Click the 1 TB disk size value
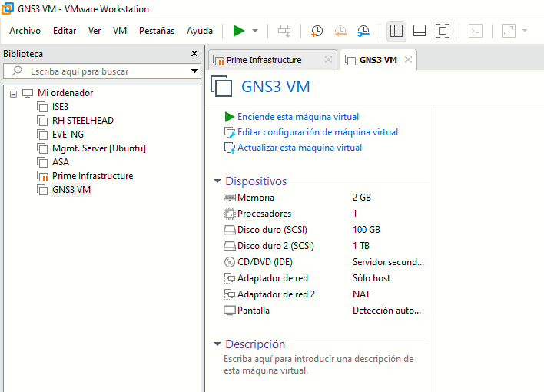544x392 pixels. pos(361,246)
